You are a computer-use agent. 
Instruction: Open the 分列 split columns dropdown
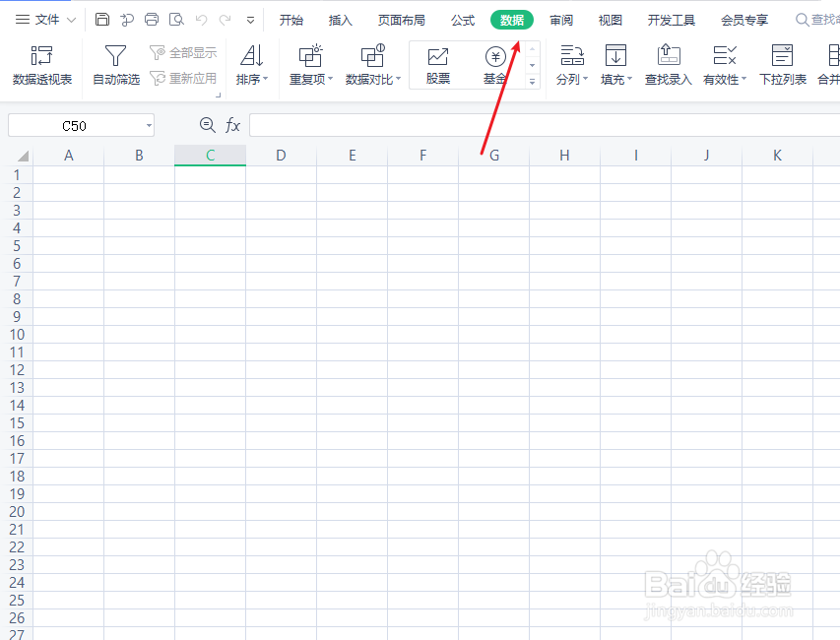point(571,65)
